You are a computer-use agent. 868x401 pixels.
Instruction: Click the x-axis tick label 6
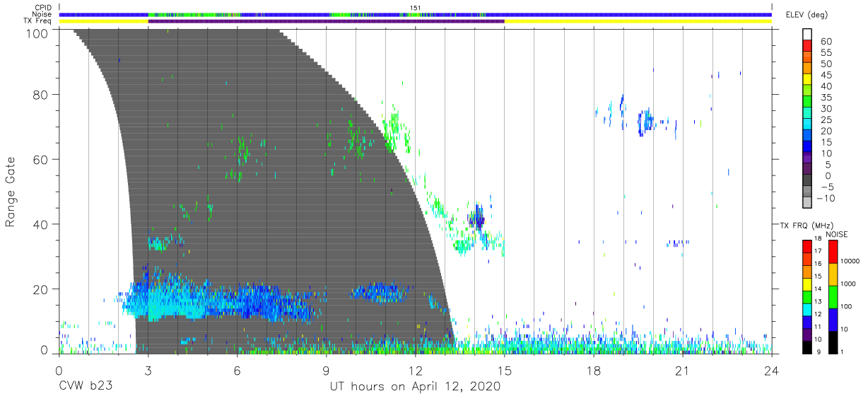point(237,371)
